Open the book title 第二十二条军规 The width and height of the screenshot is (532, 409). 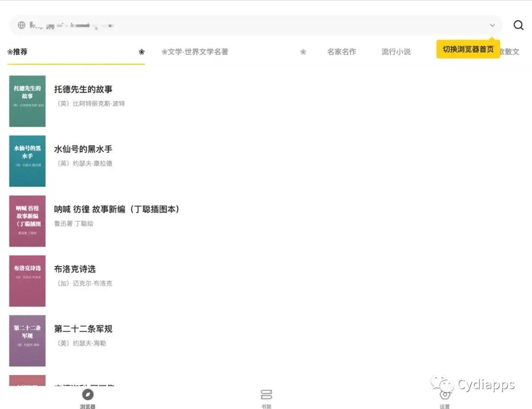click(83, 329)
